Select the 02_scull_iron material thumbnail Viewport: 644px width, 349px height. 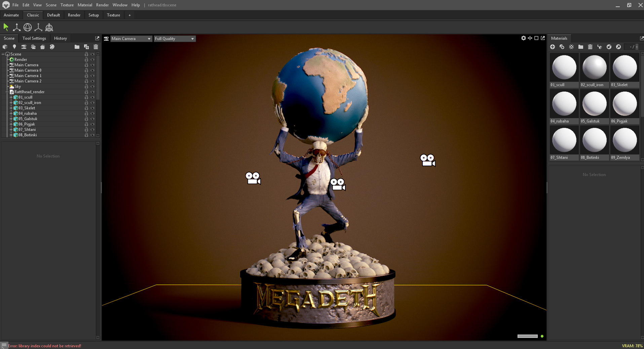pos(594,70)
